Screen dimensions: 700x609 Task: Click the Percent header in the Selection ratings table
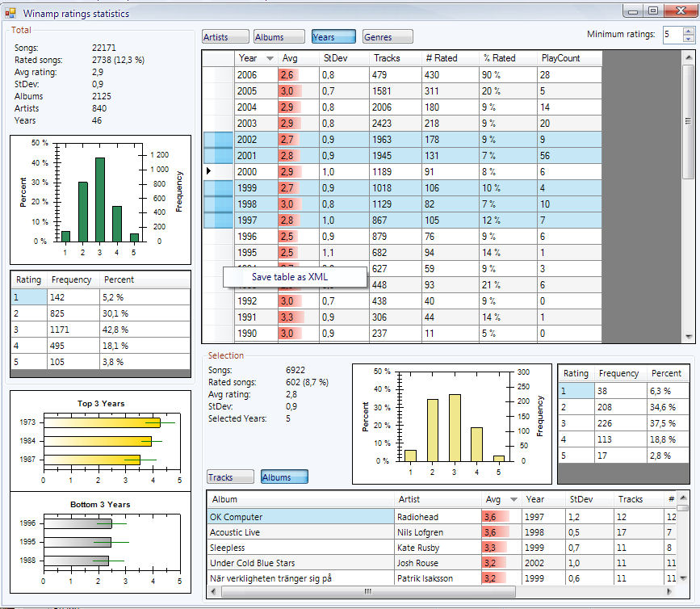(x=668, y=373)
